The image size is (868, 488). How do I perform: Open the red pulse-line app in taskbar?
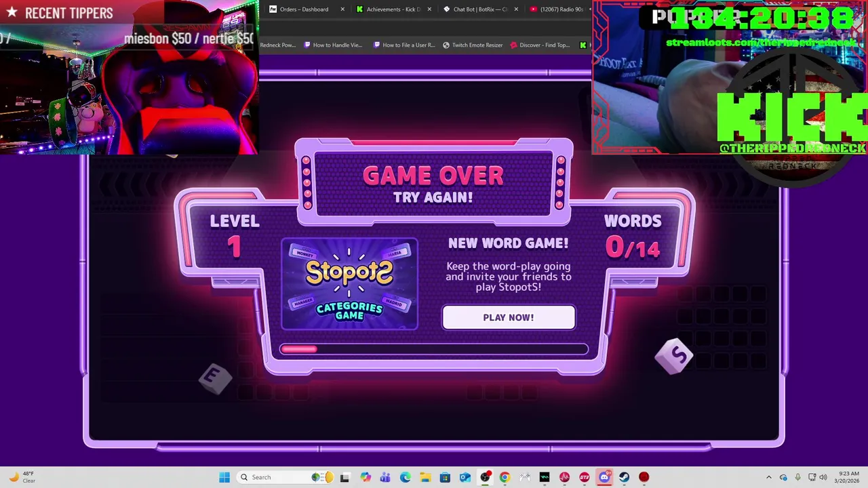(564, 477)
